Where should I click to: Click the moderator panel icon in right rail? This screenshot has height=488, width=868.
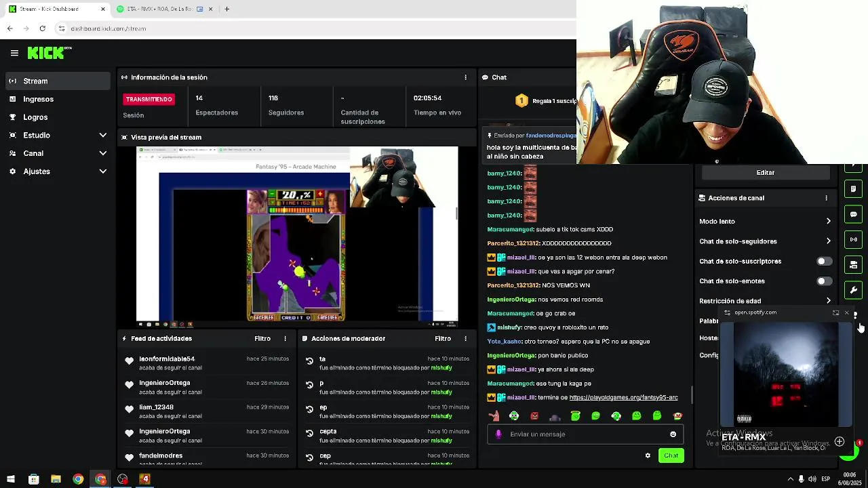tap(853, 264)
